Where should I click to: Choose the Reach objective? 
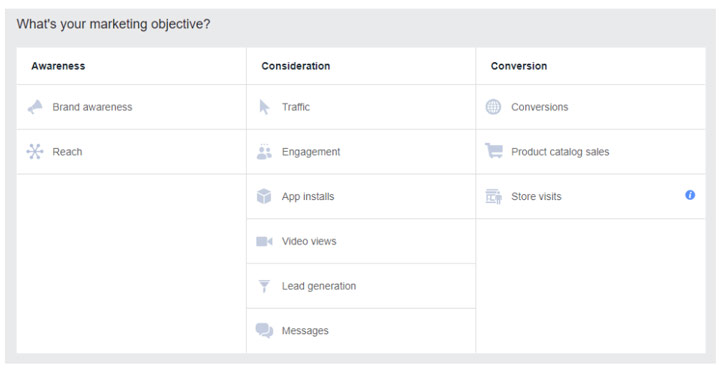pyautogui.click(x=131, y=151)
